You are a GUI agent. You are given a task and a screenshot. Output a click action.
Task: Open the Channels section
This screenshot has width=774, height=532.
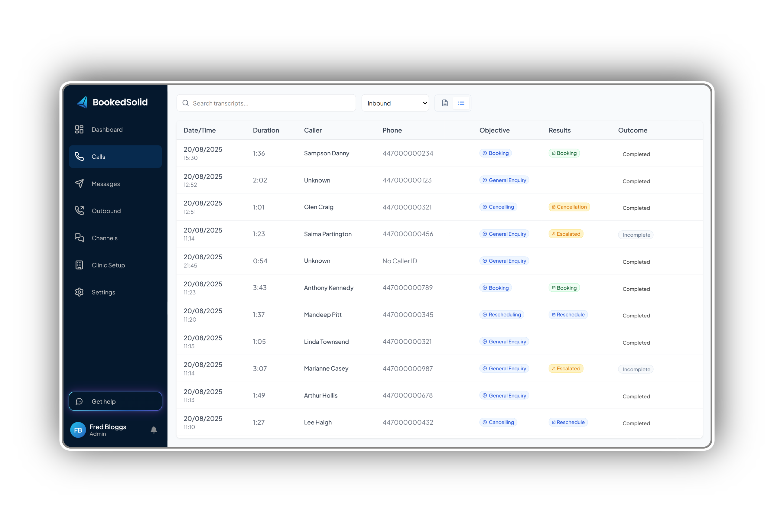point(104,238)
